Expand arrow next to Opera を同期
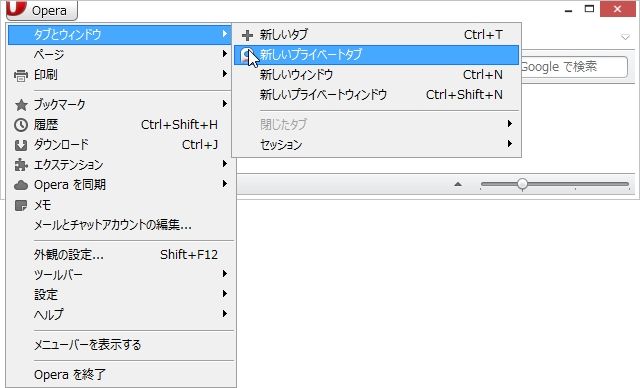Viewport: 640px width, 388px height. [224, 184]
